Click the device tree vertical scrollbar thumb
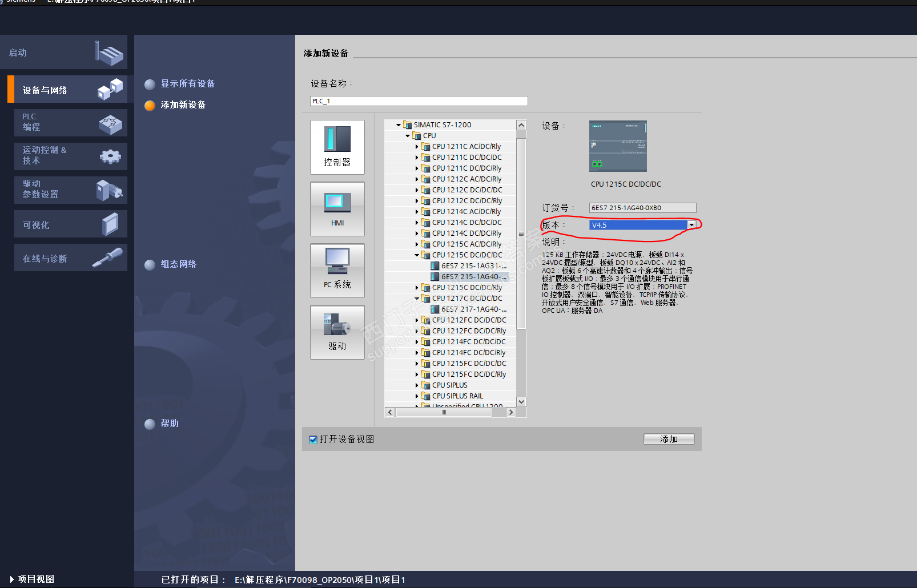Screen dimensions: 917x588 (521, 233)
